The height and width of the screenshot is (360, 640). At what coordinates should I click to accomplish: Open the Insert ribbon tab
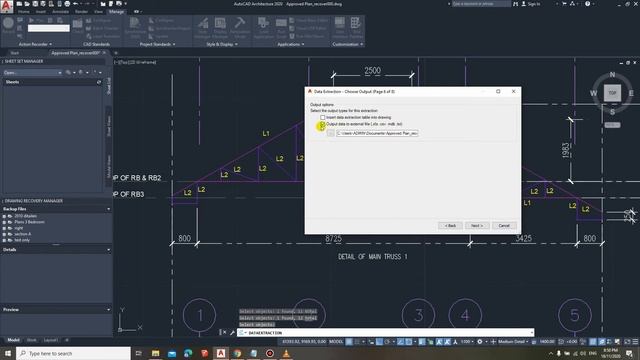[x=41, y=12]
